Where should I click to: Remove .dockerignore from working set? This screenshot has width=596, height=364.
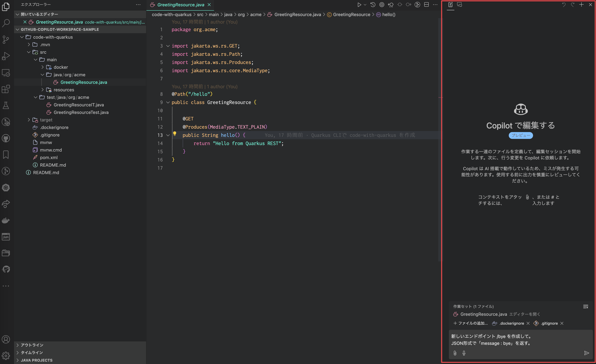pos(528,323)
